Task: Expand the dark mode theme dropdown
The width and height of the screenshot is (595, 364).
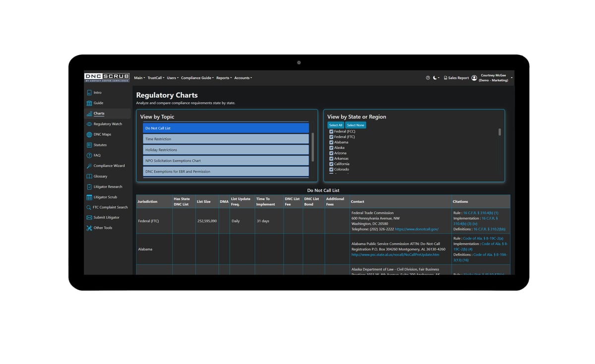Action: pos(436,78)
